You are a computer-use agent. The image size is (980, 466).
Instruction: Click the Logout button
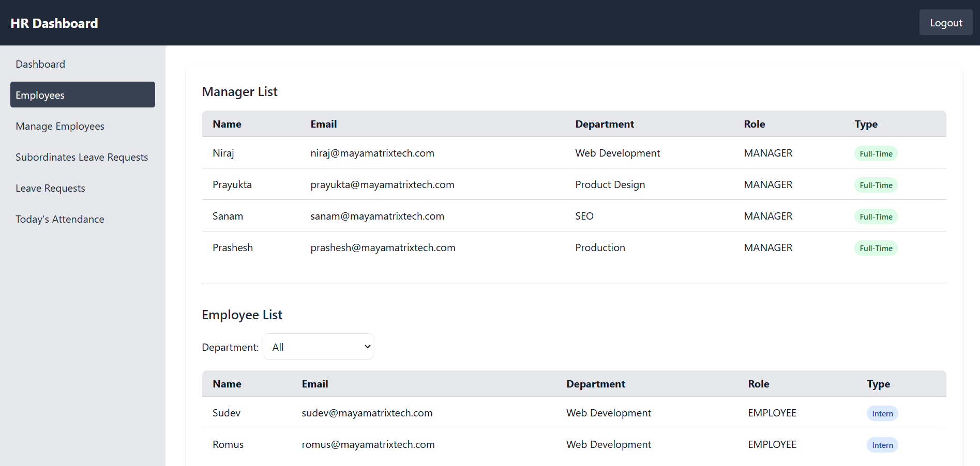[945, 22]
